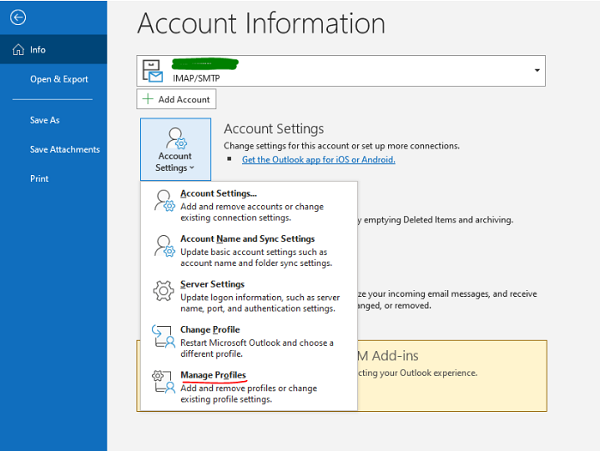Click the Server Settings gear icon
The image size is (600, 451).
pyautogui.click(x=163, y=291)
